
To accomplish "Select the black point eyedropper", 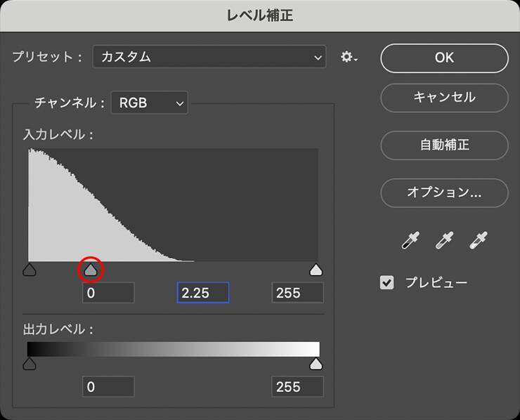I will click(x=410, y=241).
